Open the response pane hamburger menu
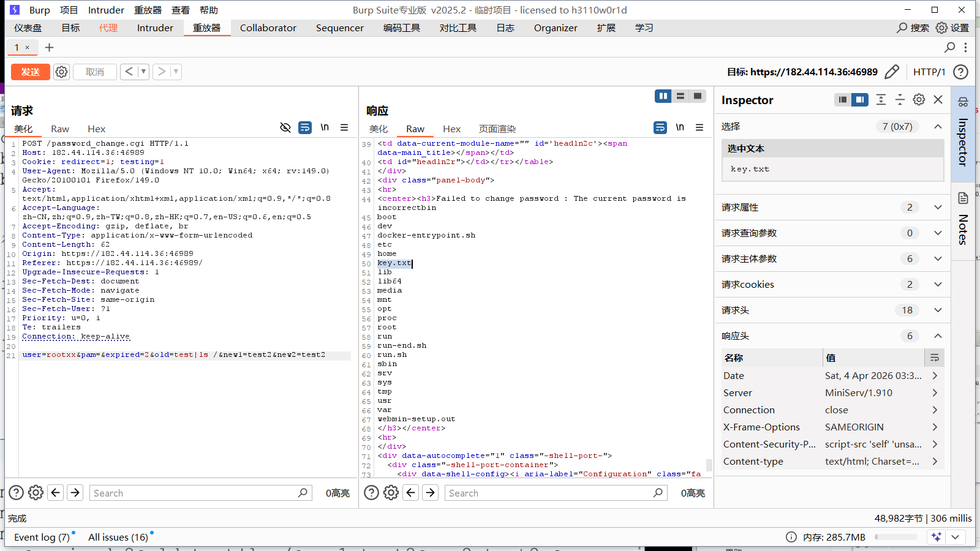This screenshot has height=551, width=980. 699,127
